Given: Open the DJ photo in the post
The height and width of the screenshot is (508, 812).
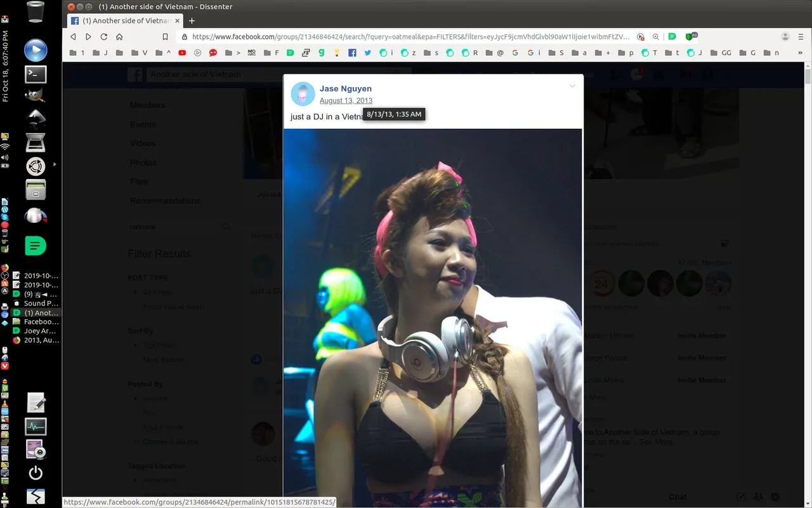Looking at the screenshot, I should (433, 317).
